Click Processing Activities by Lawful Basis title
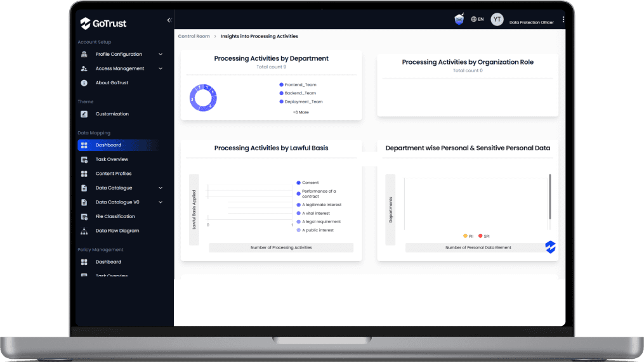644x362 pixels. (x=271, y=148)
